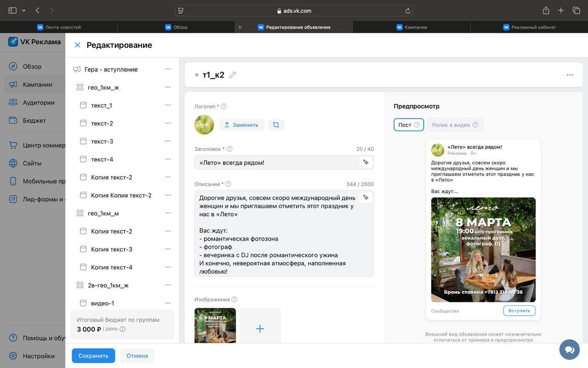Open Обзор in the left sidebar
The image size is (588, 368).
pos(32,66)
